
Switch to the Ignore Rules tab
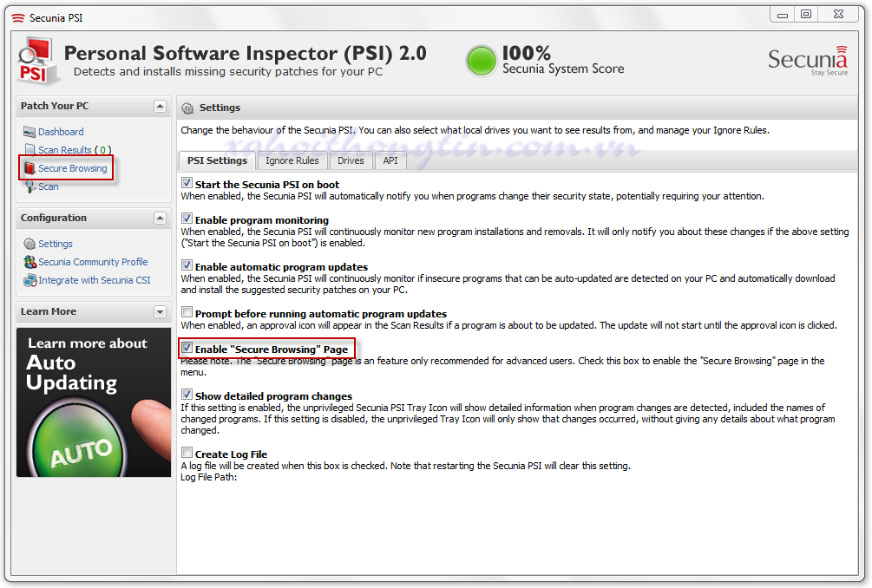click(x=292, y=160)
